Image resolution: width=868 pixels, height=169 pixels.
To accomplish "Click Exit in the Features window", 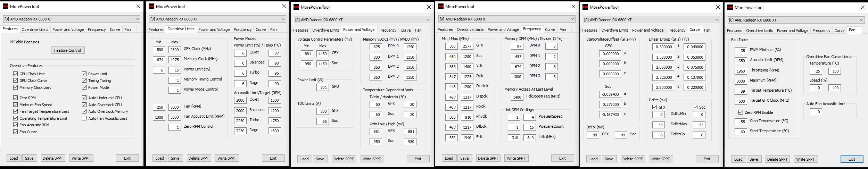I will pyautogui.click(x=127, y=158).
